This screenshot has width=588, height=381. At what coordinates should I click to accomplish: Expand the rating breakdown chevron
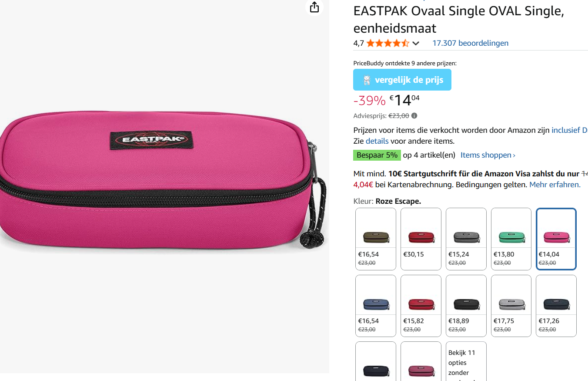click(x=416, y=43)
